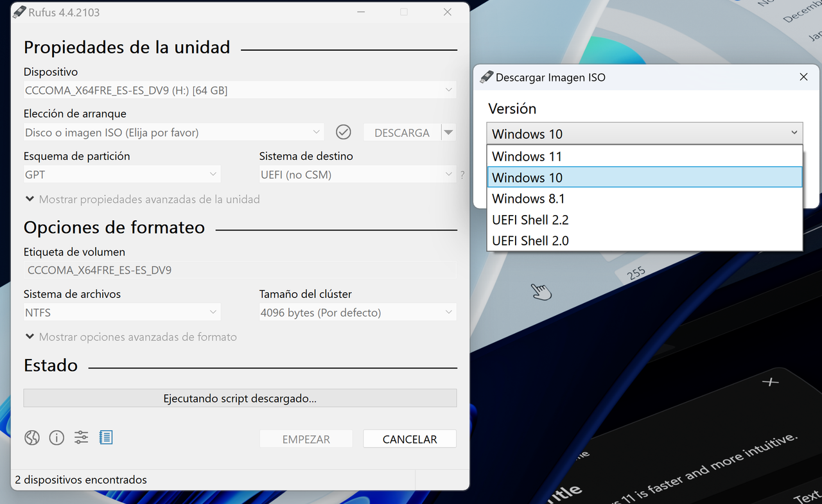Image resolution: width=822 pixels, height=504 pixels.
Task: Expand Mostrar propiedades avanzadas de la unidad
Action: click(x=141, y=199)
